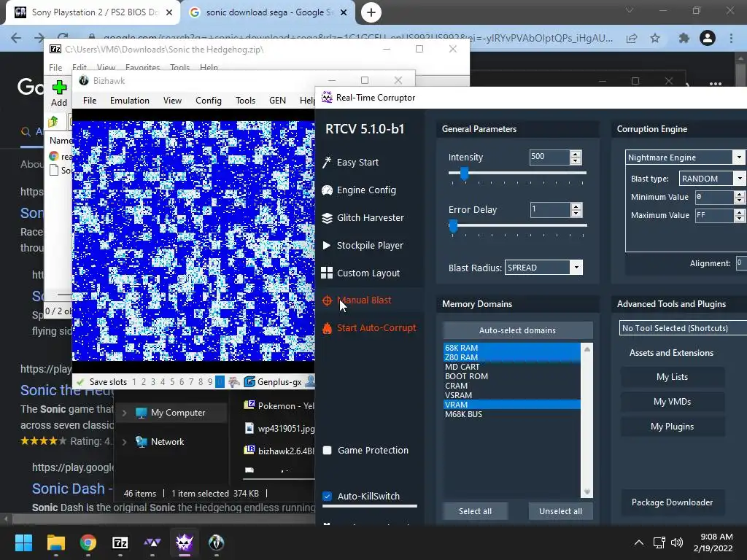The image size is (747, 560).
Task: Open Custom Layout grid icon
Action: [x=327, y=273]
